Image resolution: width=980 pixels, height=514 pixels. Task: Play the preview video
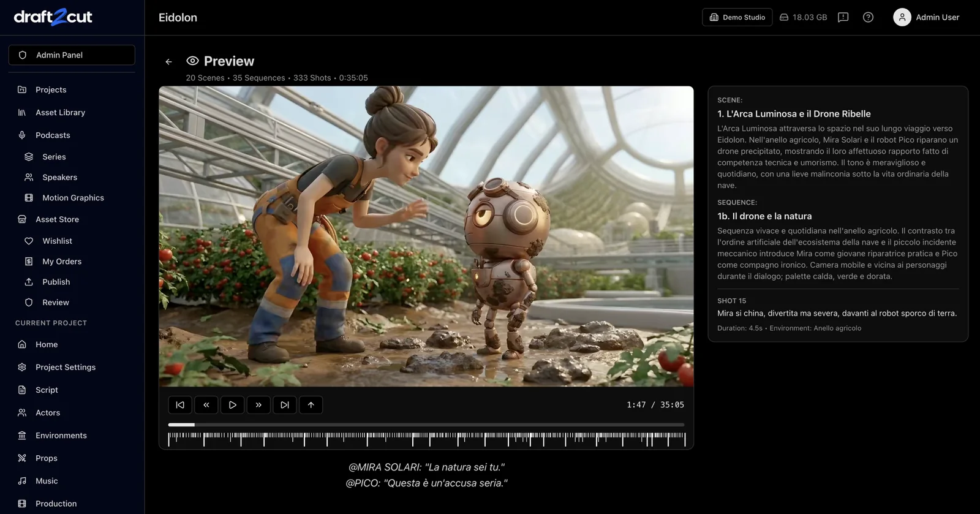[233, 405]
